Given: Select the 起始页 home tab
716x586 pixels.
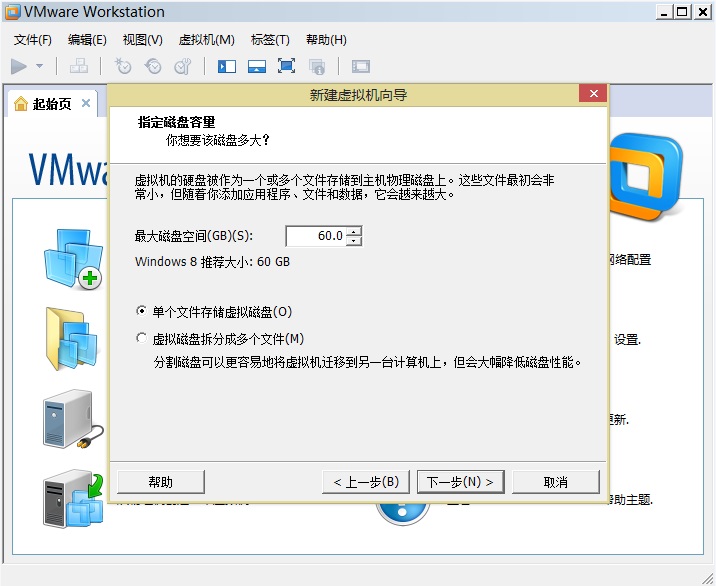Looking at the screenshot, I should click(52, 104).
